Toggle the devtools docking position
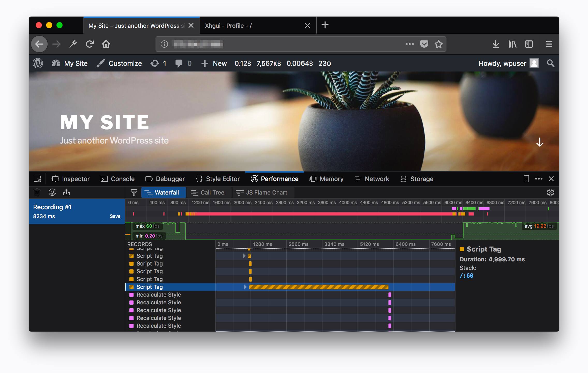Viewport: 588px width, 373px height. point(527,179)
